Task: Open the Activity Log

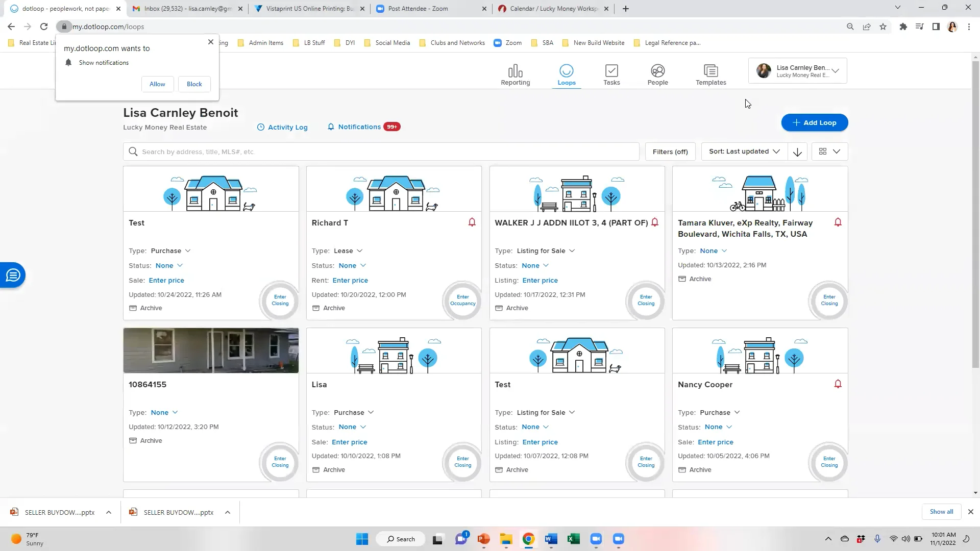Action: (x=282, y=127)
